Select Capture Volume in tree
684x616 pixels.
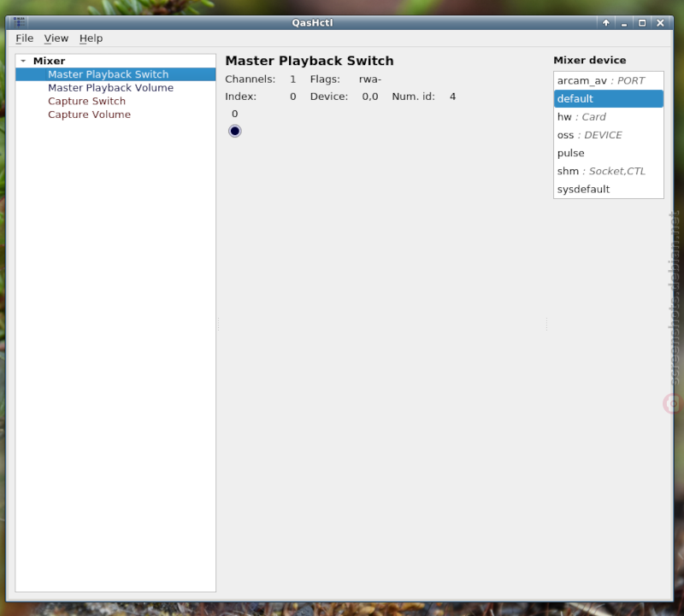point(115,114)
